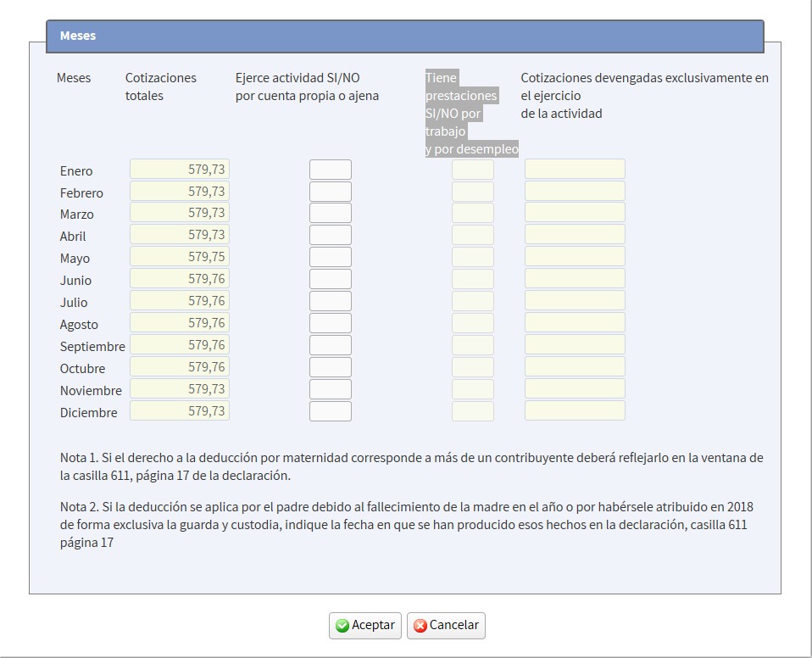Focus Noviembre exclusive activity contributions field

click(575, 389)
